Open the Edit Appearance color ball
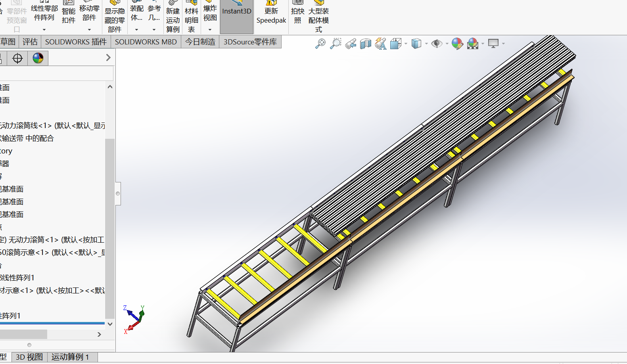 tap(457, 43)
